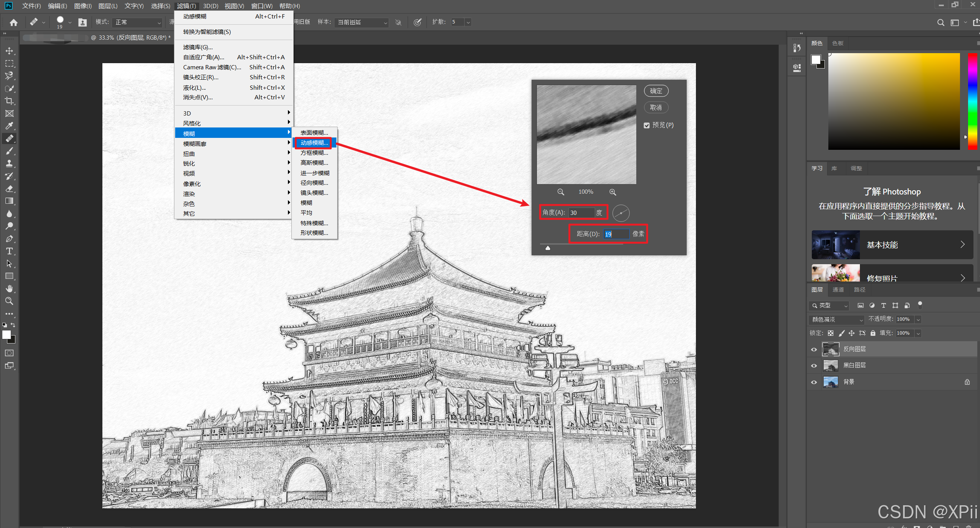
Task: Click the 角度(A) angle input field
Action: coord(581,213)
